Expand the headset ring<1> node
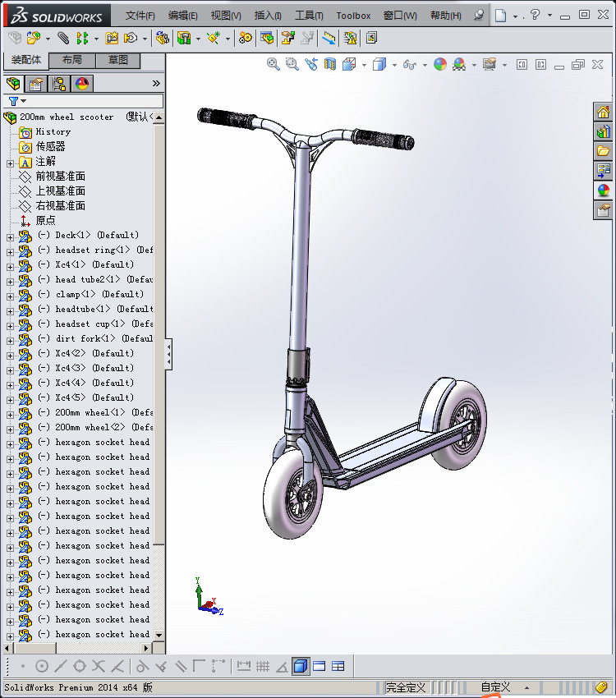 pos(10,252)
